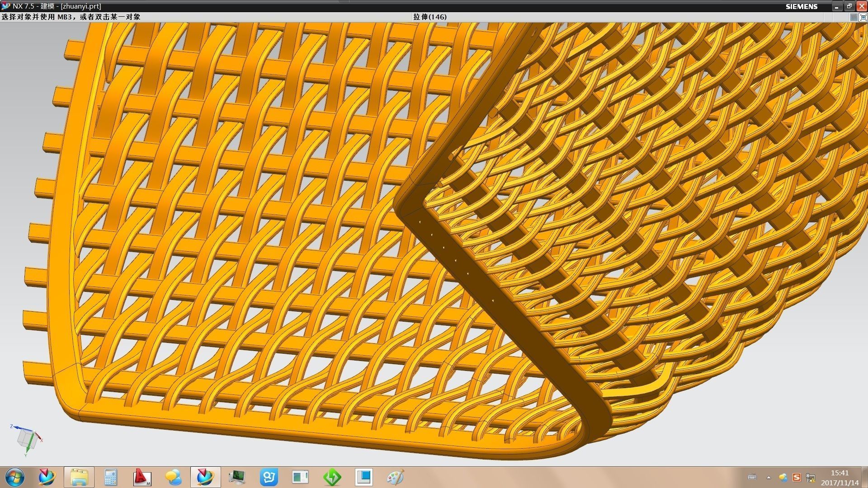Click the Sogou input method tray icon

797,477
